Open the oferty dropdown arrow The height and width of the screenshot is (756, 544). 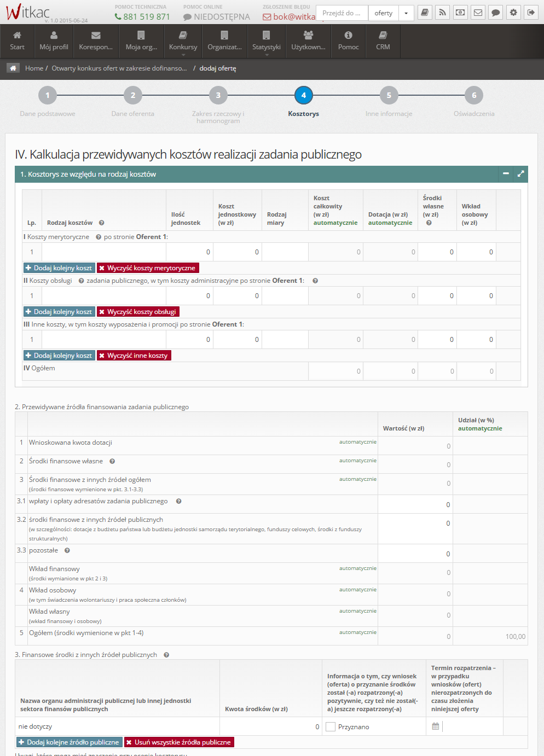(x=406, y=13)
